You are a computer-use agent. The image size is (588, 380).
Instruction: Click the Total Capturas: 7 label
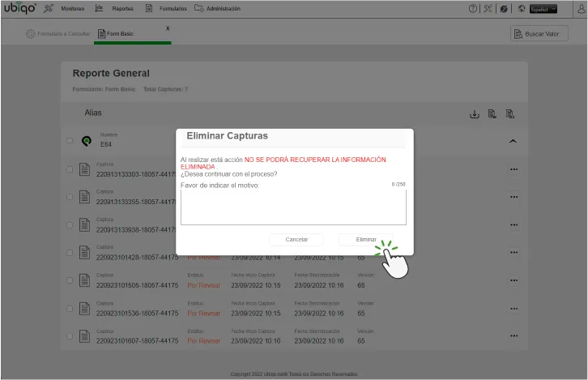point(165,89)
